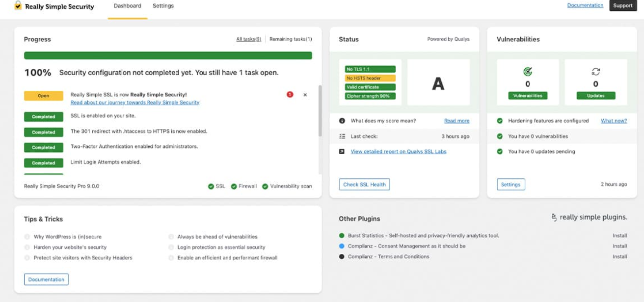Click 'Really Simple Security Pro 9.0.0' version text
Image resolution: width=644 pixels, height=302 pixels.
[61, 186]
